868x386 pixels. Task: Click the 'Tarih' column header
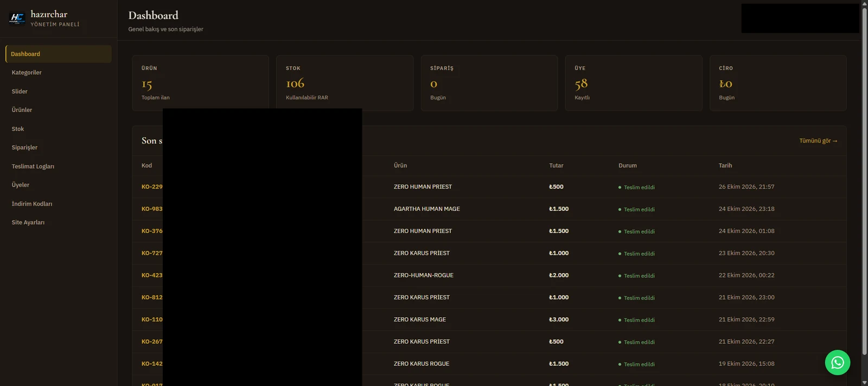725,166
